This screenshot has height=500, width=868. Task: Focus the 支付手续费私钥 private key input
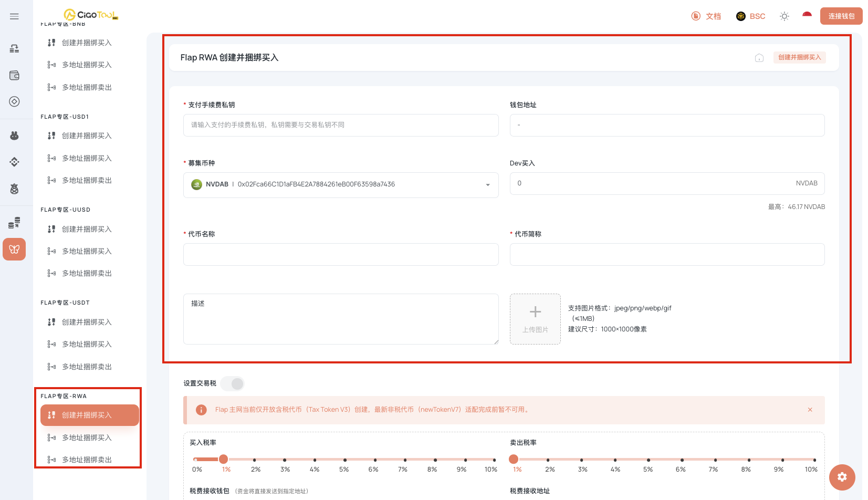[x=341, y=125]
